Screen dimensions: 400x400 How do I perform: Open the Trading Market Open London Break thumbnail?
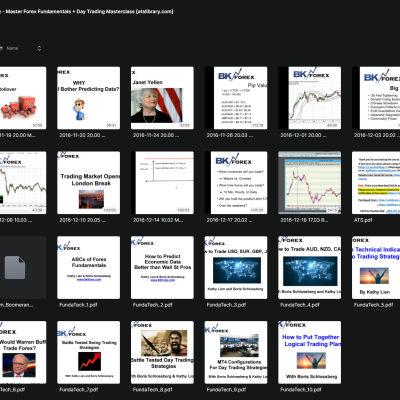tap(88, 183)
